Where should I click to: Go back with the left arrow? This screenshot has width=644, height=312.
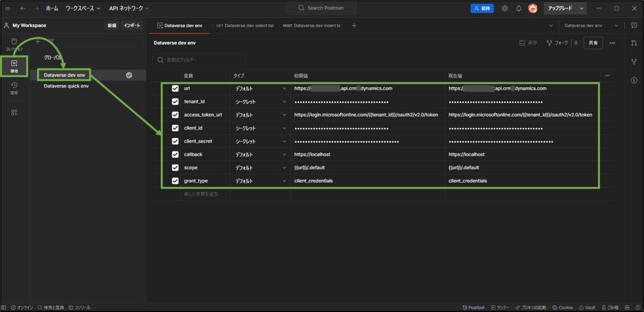[23, 8]
